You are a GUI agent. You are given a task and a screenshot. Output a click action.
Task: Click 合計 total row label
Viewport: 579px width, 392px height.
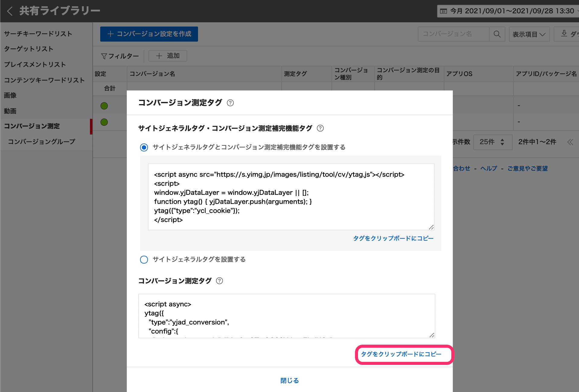tap(110, 88)
